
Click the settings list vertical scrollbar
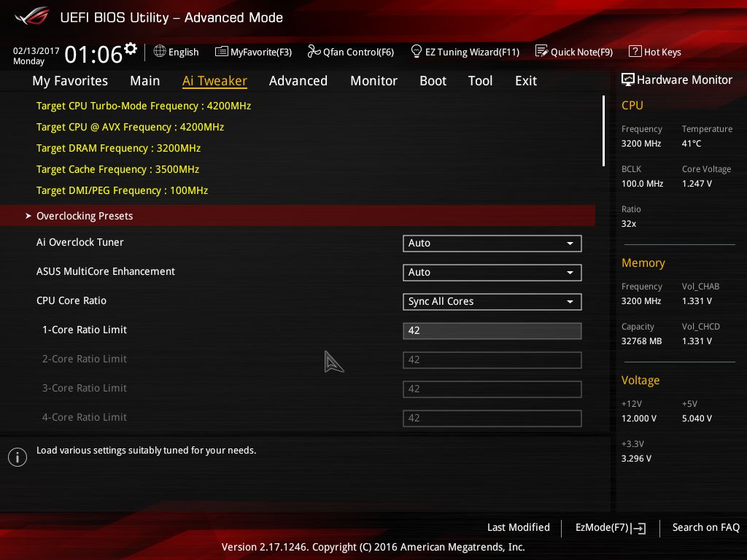pos(603,131)
